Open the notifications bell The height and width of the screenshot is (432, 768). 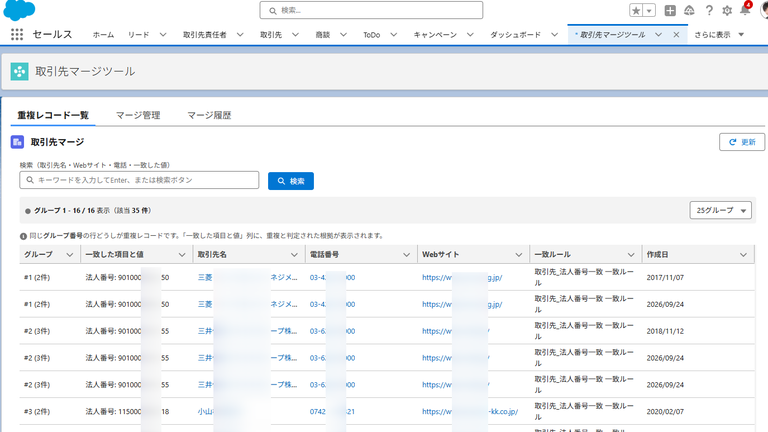745,10
